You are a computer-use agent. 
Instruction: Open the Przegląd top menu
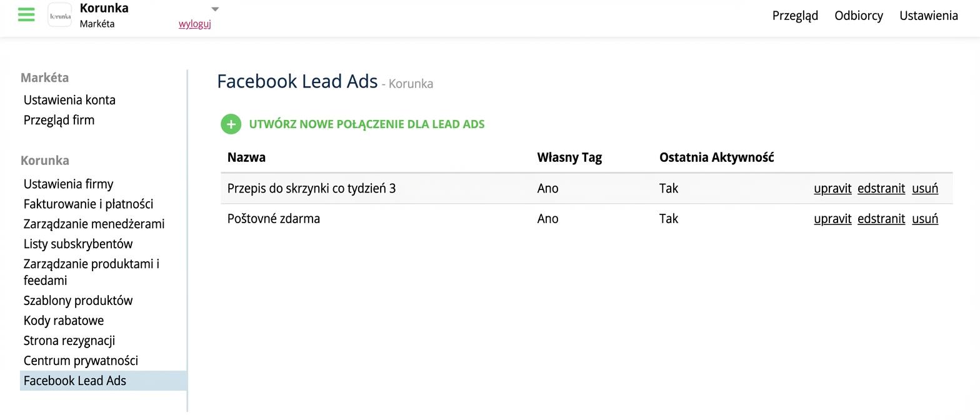pyautogui.click(x=795, y=16)
